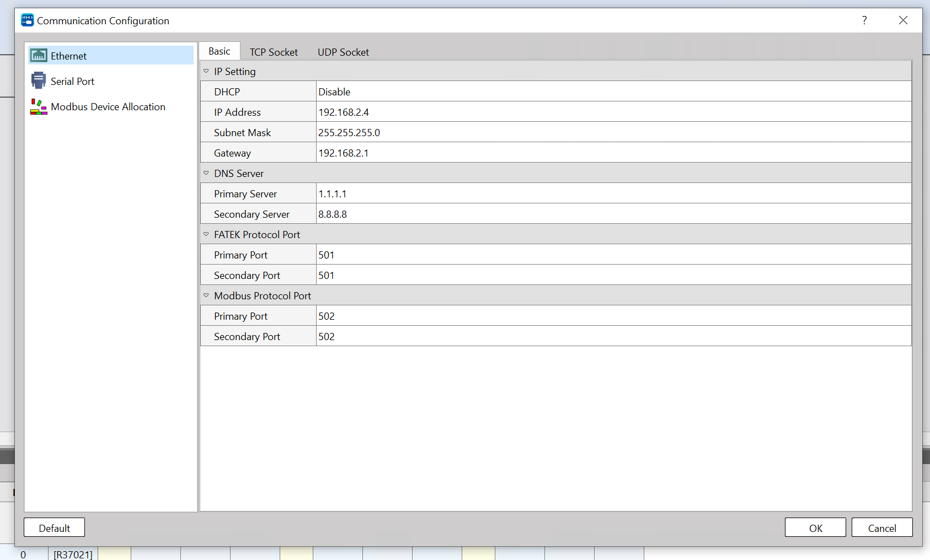Screen dimensions: 930x560
Task: Click the Modbus Device Allocation icon
Action: [x=39, y=106]
